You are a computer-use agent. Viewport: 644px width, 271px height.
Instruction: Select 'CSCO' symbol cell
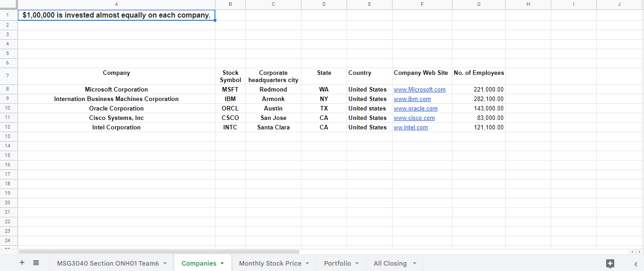(x=230, y=118)
